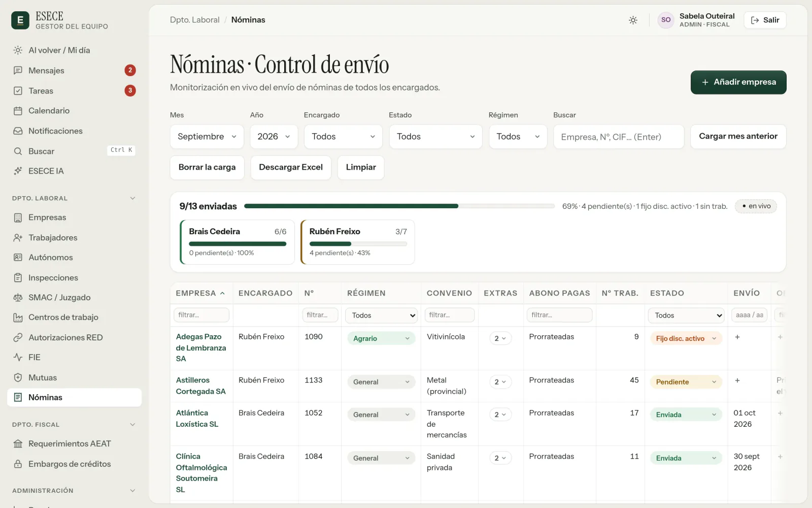
Task: Open Notificaciones inbox item
Action: click(74, 131)
